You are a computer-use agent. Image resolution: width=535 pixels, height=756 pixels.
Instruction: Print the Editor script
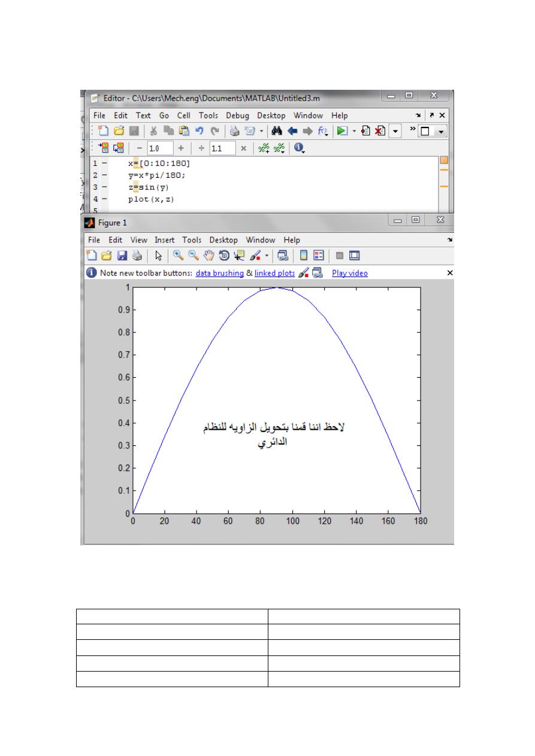[x=235, y=130]
